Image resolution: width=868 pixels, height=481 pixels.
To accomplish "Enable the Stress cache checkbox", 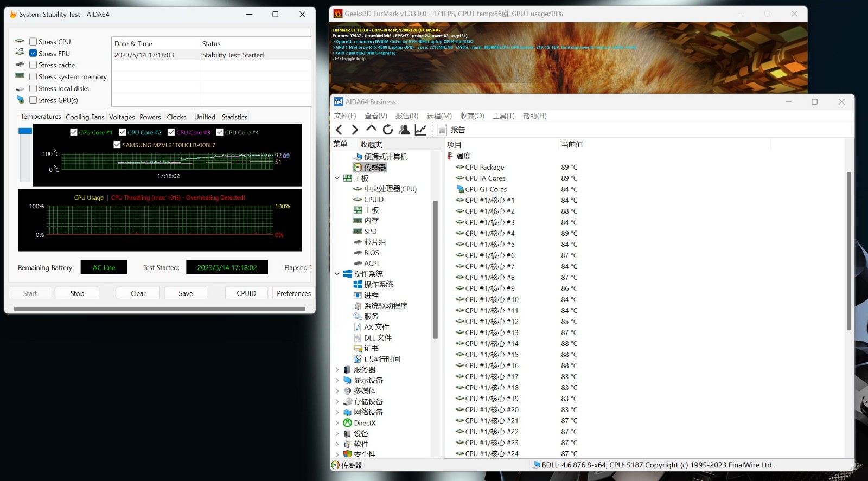I will [x=33, y=65].
